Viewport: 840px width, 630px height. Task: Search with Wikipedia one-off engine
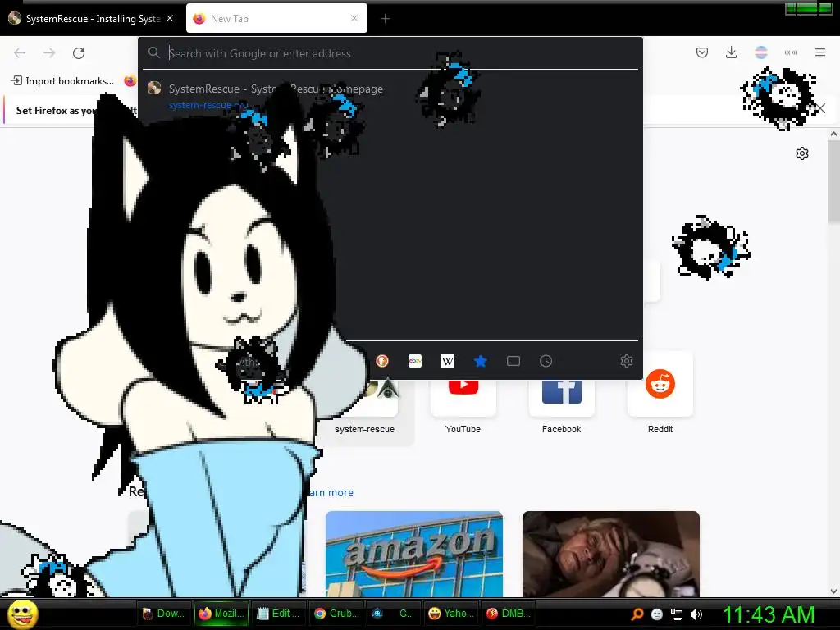[x=447, y=361]
